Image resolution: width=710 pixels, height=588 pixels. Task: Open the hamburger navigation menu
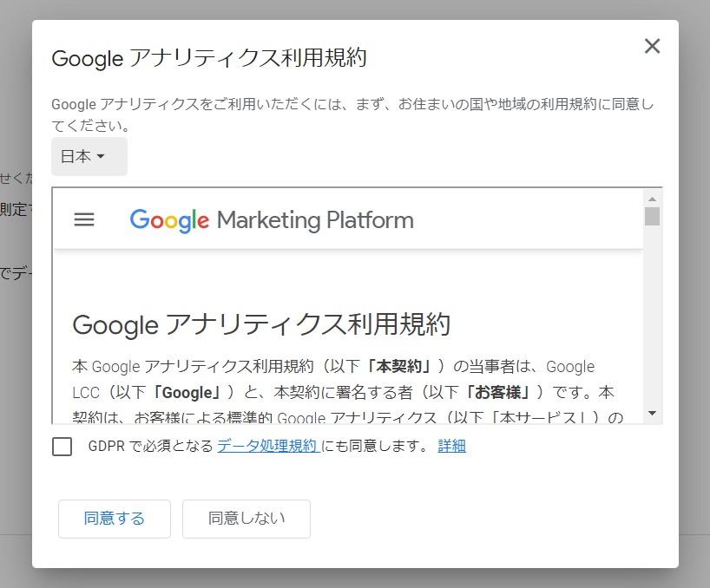click(83, 219)
